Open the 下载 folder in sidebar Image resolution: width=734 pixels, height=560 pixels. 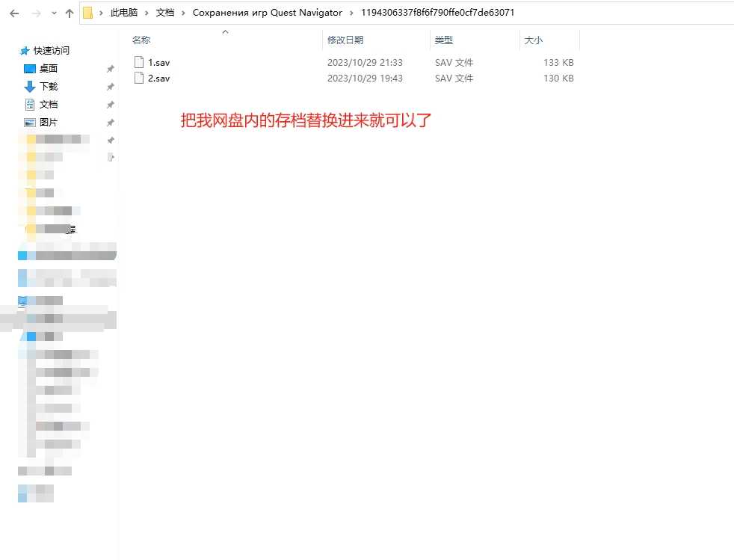(x=49, y=87)
